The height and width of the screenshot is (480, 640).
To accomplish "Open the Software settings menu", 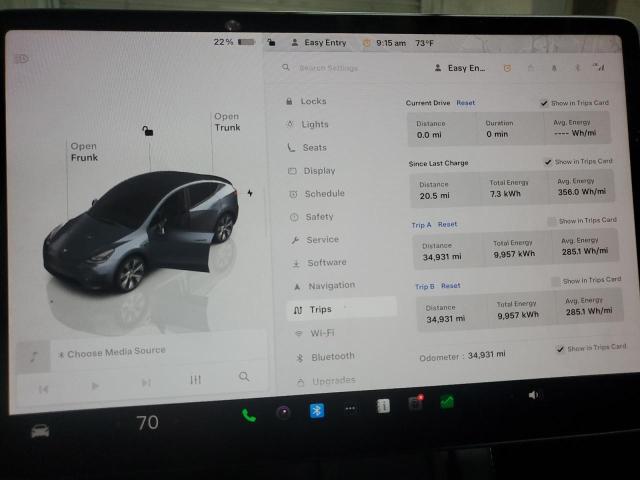I will coord(319,263).
